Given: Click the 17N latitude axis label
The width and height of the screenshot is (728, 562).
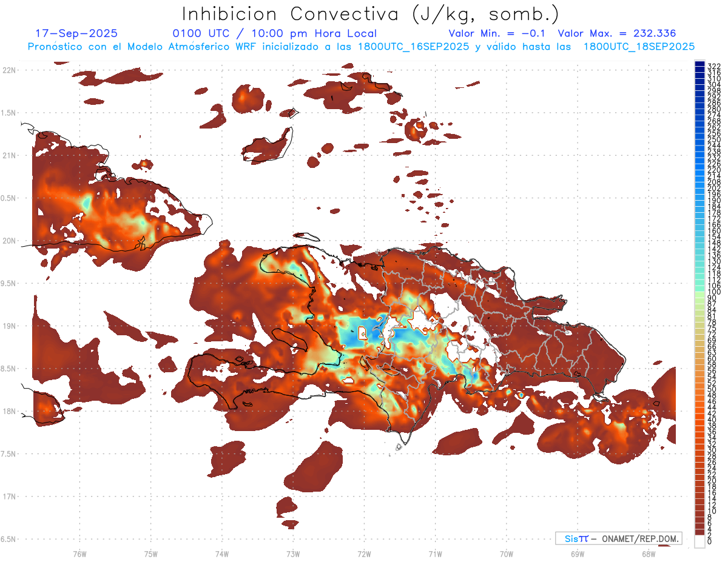Looking at the screenshot, I should click(10, 497).
